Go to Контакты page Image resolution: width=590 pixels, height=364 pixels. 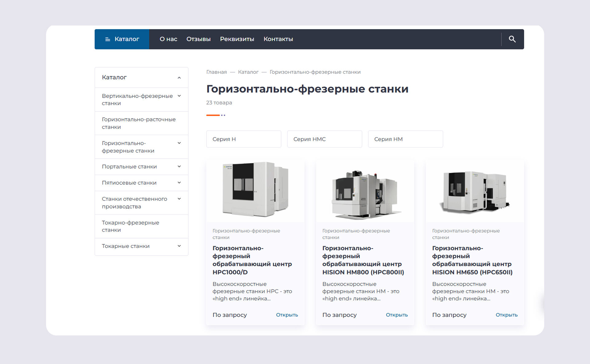pyautogui.click(x=278, y=39)
